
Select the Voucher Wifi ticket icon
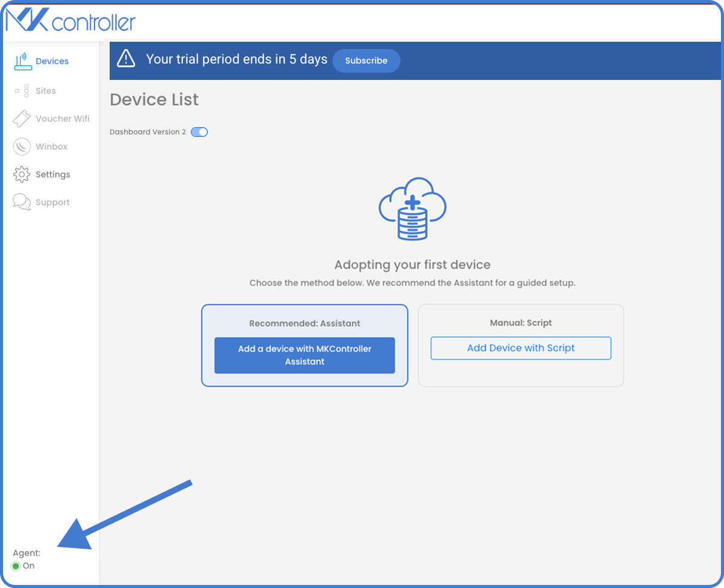coord(22,119)
